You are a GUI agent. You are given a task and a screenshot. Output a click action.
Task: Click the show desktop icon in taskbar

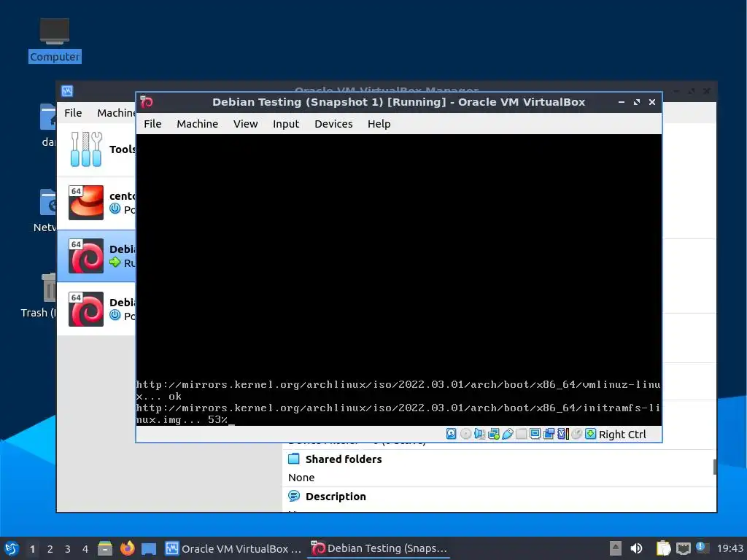point(149,548)
